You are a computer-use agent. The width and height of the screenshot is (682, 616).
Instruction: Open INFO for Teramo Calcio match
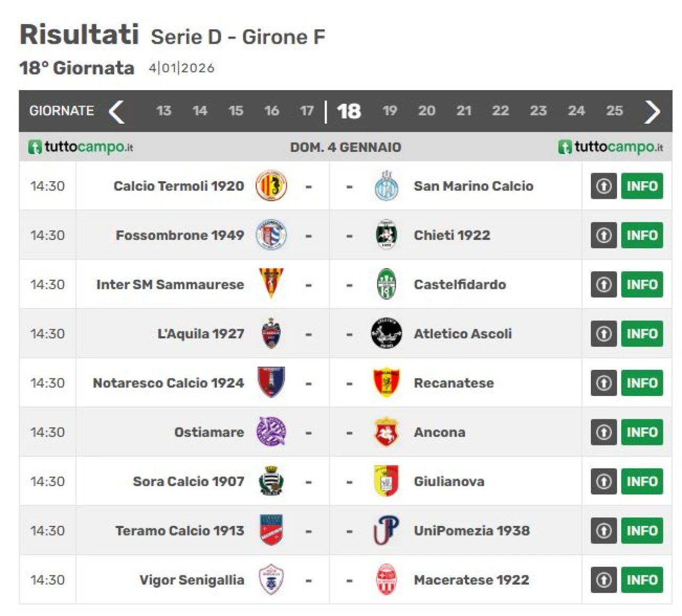pos(642,531)
